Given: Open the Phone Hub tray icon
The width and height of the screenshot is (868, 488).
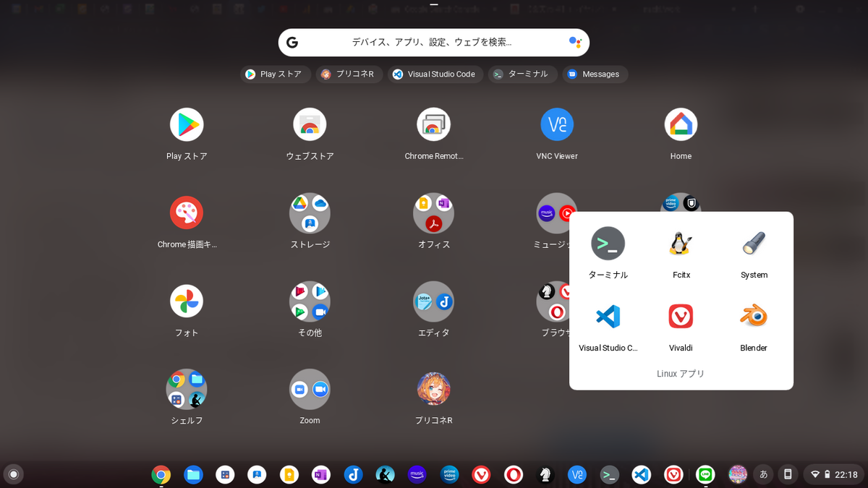Looking at the screenshot, I should [x=788, y=474].
